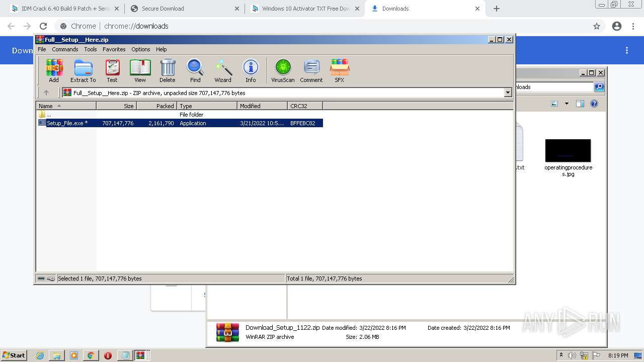
Task: Select operatingprocedures.jpg in Explorer window
Action: point(568,158)
